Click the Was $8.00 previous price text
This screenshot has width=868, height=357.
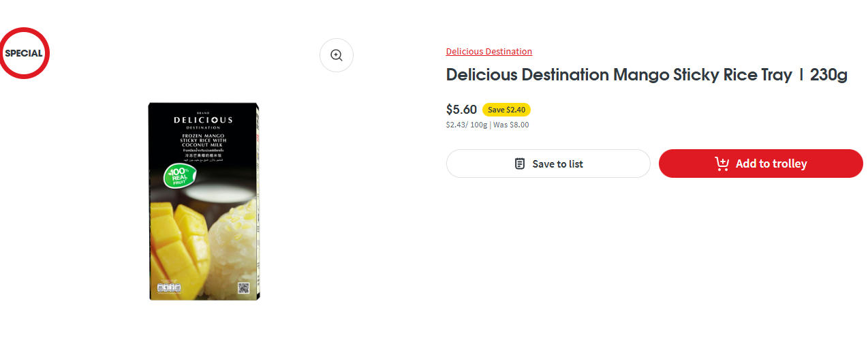pos(511,125)
